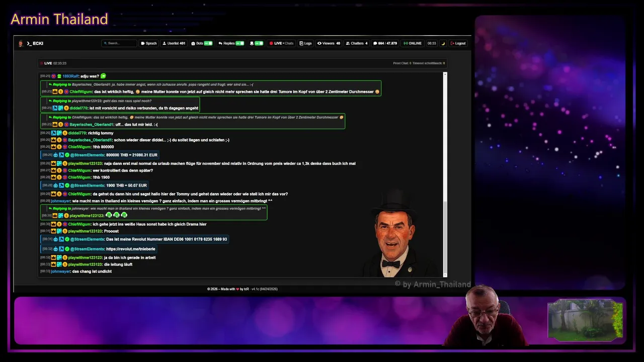Image resolution: width=644 pixels, height=362 pixels.
Task: Click the streamer webcam overlay
Action: (x=486, y=315)
